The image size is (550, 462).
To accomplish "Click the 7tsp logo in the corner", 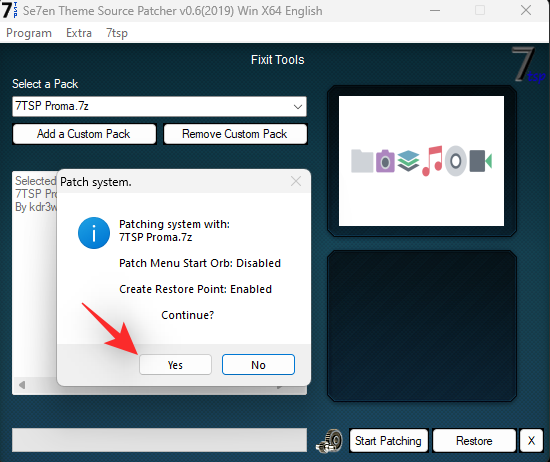I will point(528,65).
